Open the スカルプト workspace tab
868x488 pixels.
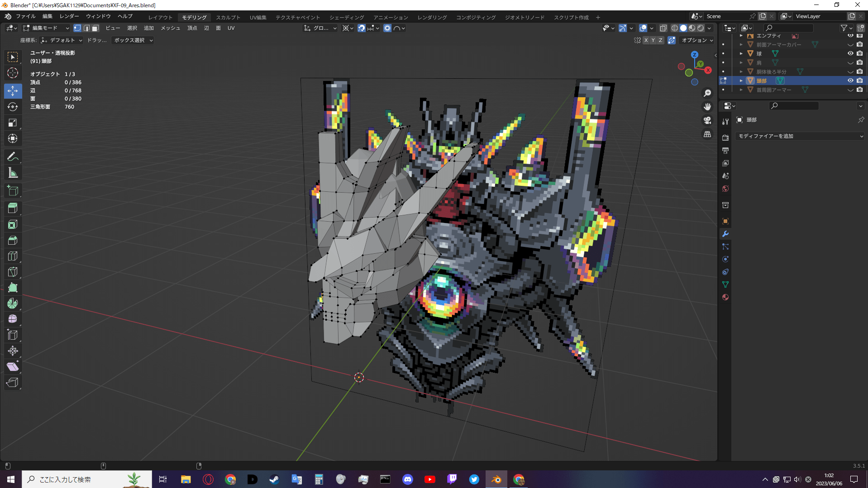(228, 17)
